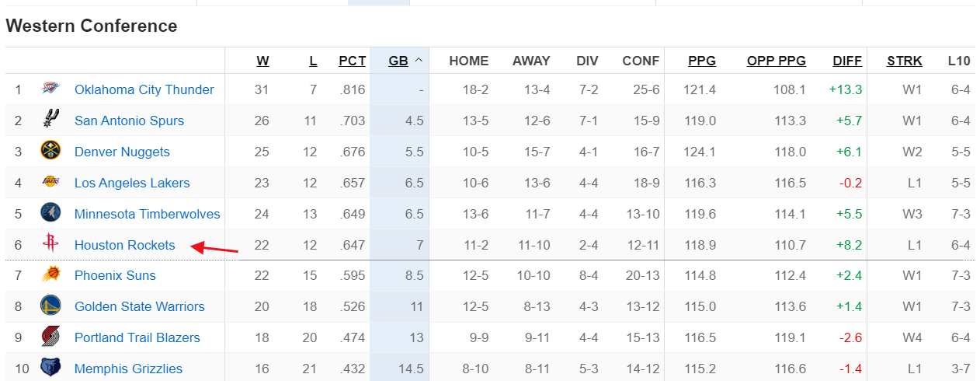Sort table by PCT column header
Image resolution: width=980 pixels, height=381 pixels.
click(x=352, y=61)
